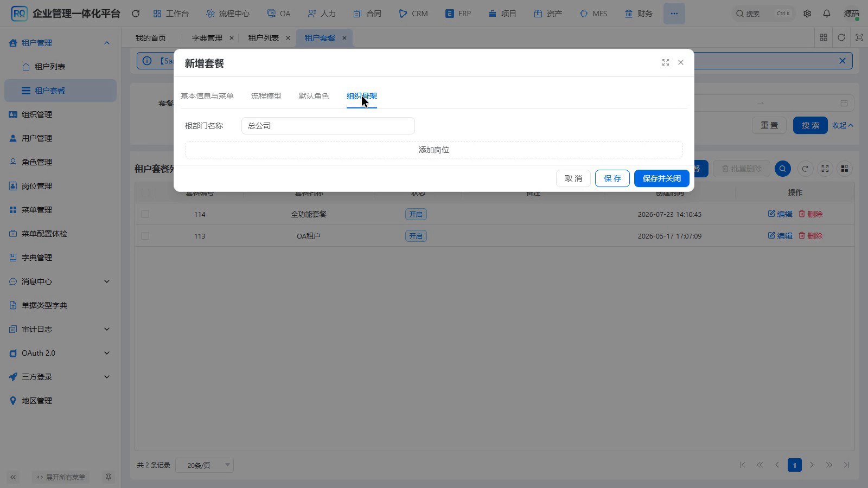Viewport: 868px width, 488px height.
Task: Collapse the 租户管理 sidebar group
Action: [60, 43]
